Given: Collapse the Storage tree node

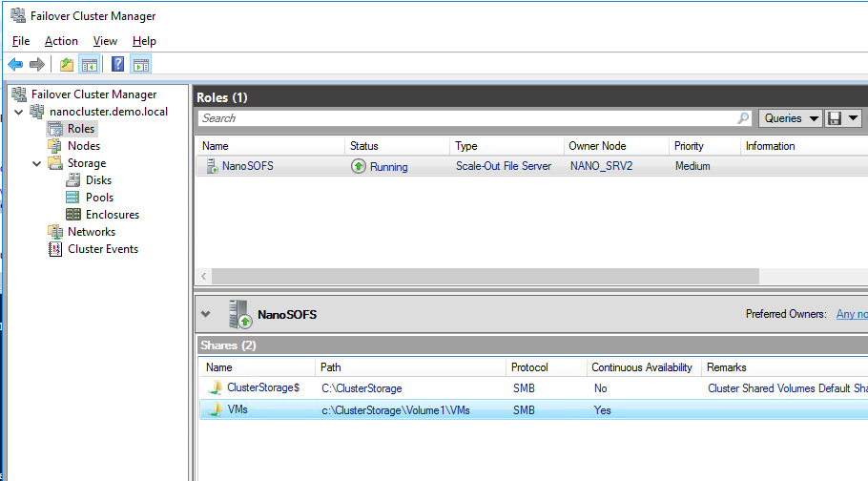Looking at the screenshot, I should pos(36,163).
